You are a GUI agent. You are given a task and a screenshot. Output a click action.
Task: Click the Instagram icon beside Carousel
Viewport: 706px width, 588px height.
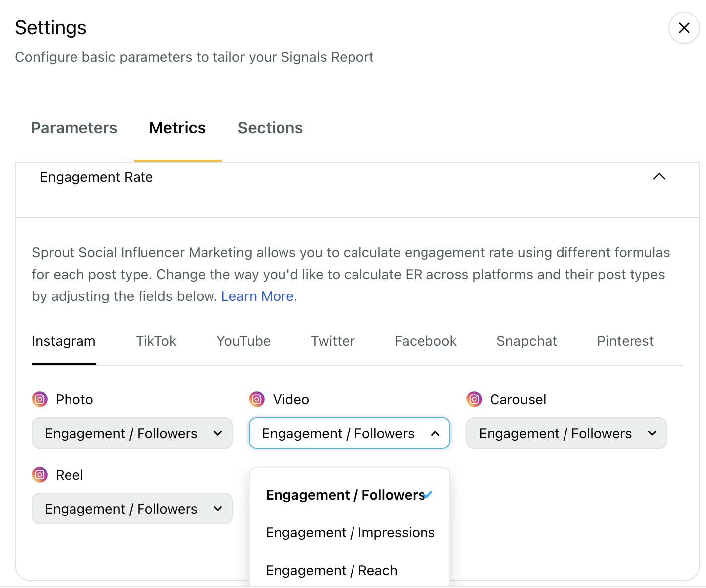pyautogui.click(x=474, y=399)
